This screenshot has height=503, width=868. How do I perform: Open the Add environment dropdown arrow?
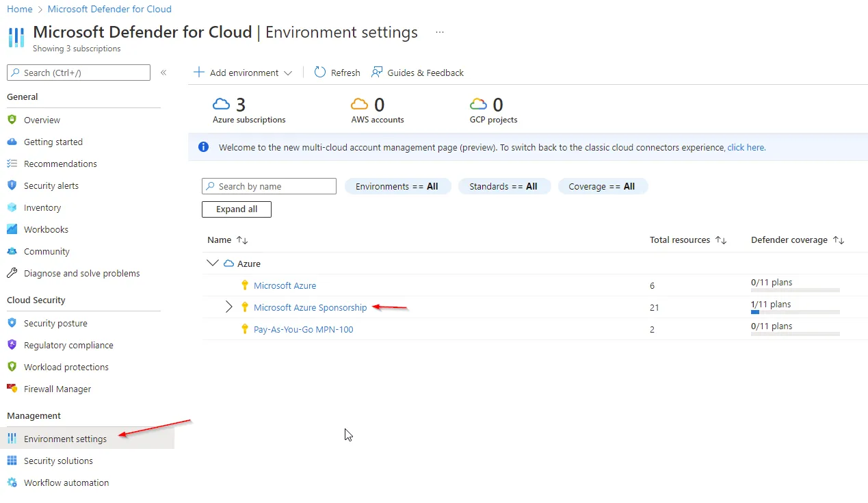click(x=288, y=73)
